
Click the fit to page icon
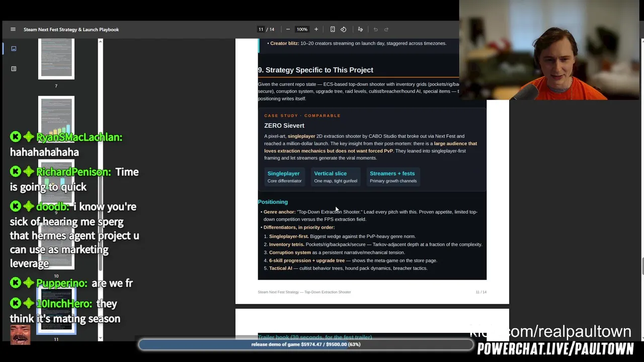click(333, 29)
